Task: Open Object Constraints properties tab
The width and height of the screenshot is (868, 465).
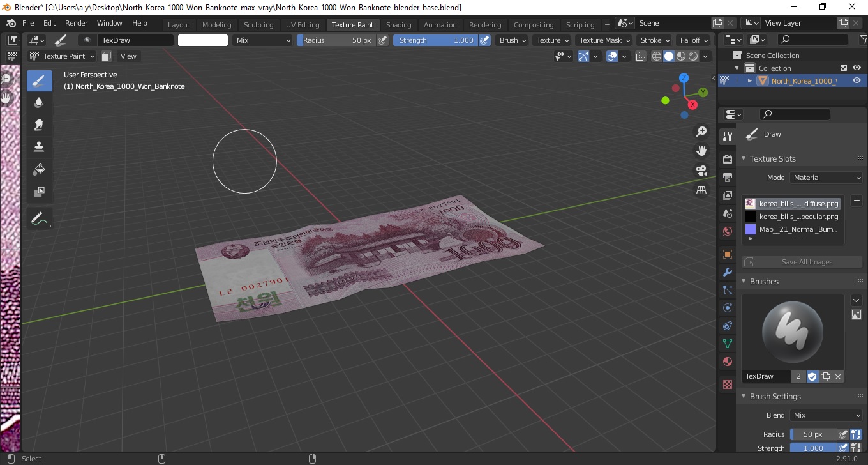Action: (727, 326)
